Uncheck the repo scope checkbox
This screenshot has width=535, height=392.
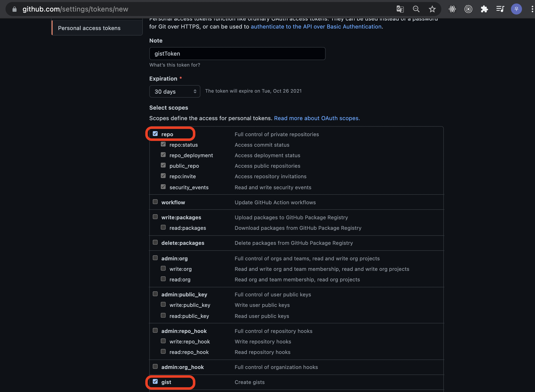(x=155, y=134)
